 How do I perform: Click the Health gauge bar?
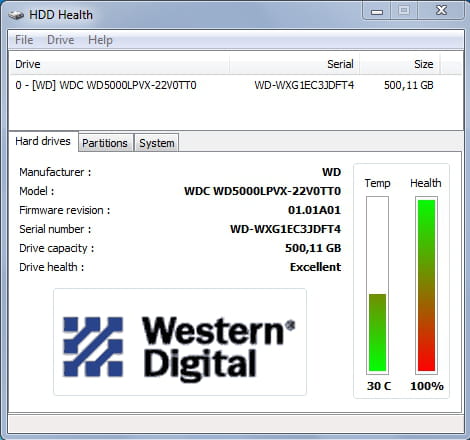coord(426,285)
